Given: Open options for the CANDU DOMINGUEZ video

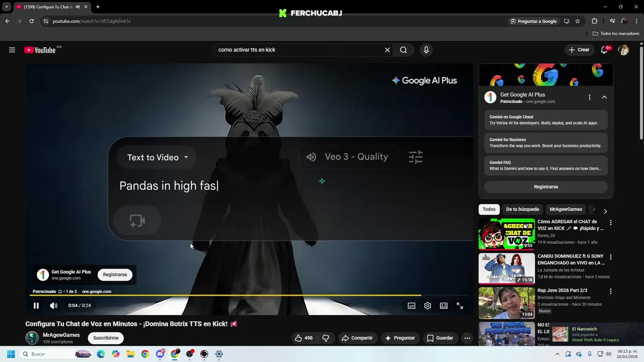Looking at the screenshot, I should point(611,257).
